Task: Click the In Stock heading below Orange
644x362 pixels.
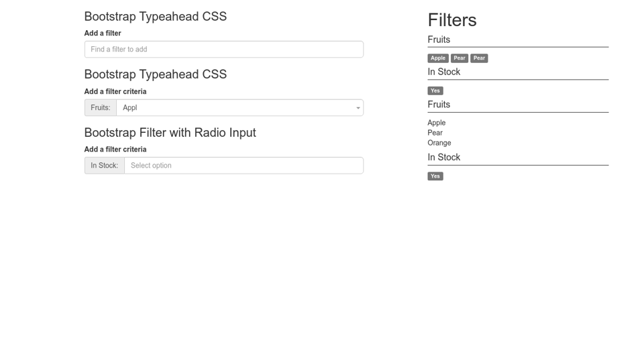Action: pos(444,158)
